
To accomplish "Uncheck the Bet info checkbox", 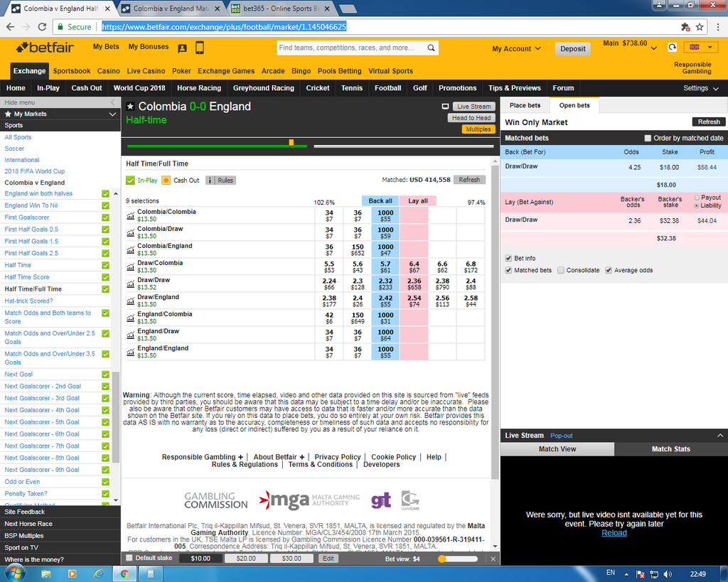I will tap(508, 258).
